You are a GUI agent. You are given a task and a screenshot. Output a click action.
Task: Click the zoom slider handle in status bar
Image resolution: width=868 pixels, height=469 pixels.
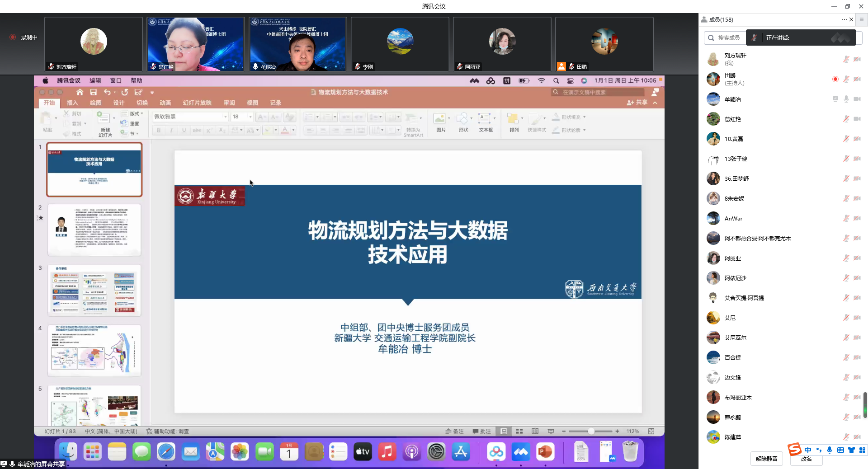(591, 431)
